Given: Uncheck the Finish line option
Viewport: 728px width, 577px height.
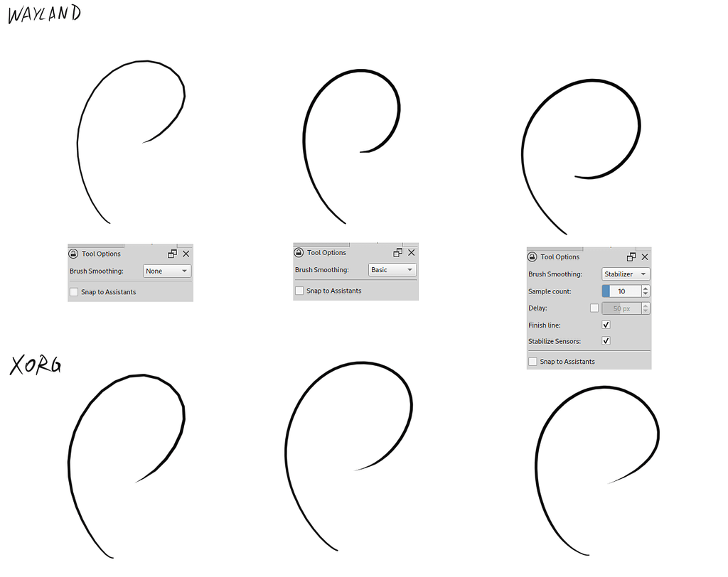Looking at the screenshot, I should click(x=606, y=325).
